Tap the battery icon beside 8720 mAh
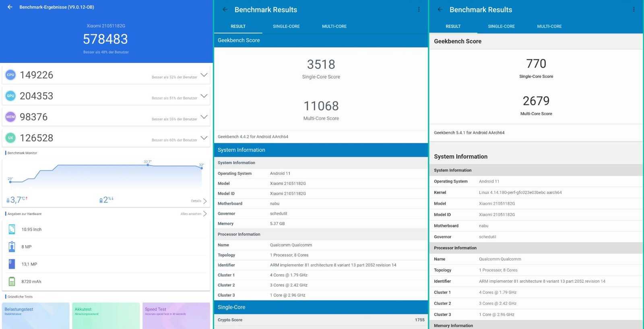The width and height of the screenshot is (644, 329). (12, 281)
